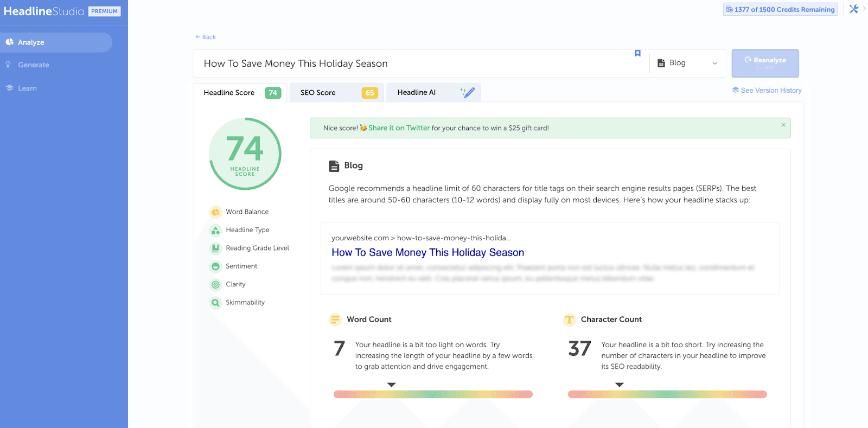Dismiss the Nice score notification banner
The height and width of the screenshot is (428, 868).
click(x=783, y=125)
